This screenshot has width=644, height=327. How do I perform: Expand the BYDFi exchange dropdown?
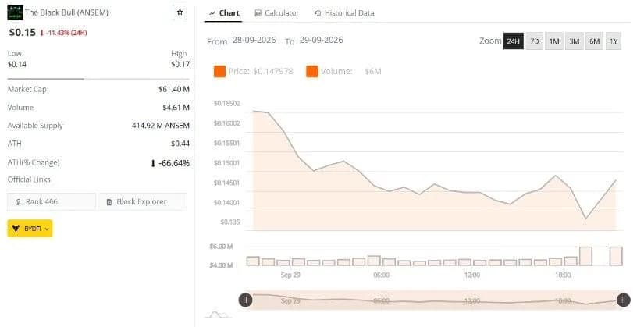pyautogui.click(x=30, y=229)
